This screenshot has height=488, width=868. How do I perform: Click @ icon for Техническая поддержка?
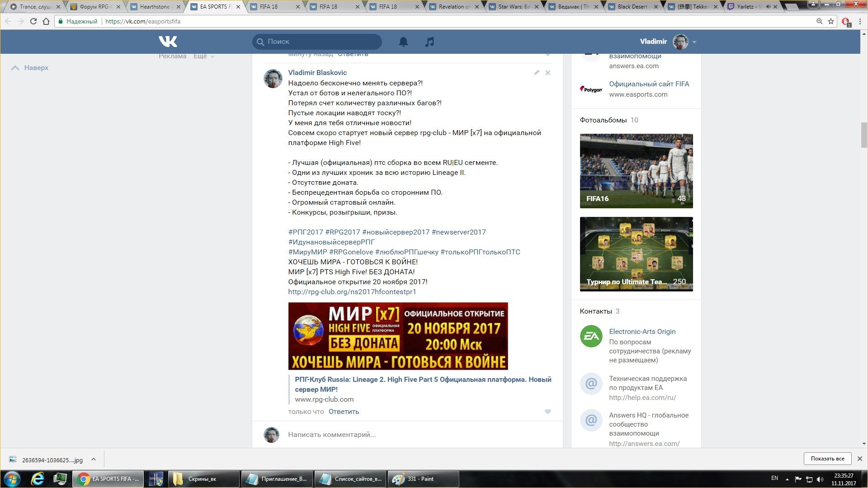point(591,384)
